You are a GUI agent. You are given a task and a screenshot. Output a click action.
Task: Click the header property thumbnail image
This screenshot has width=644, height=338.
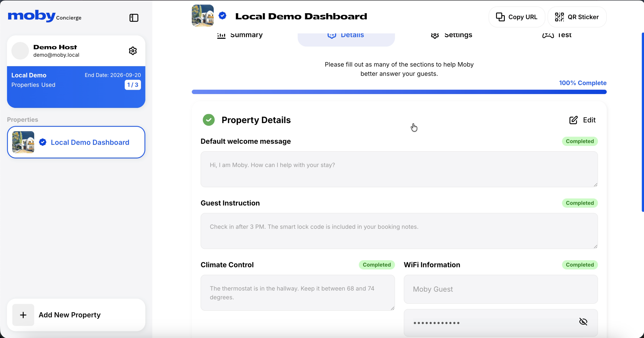(x=203, y=15)
